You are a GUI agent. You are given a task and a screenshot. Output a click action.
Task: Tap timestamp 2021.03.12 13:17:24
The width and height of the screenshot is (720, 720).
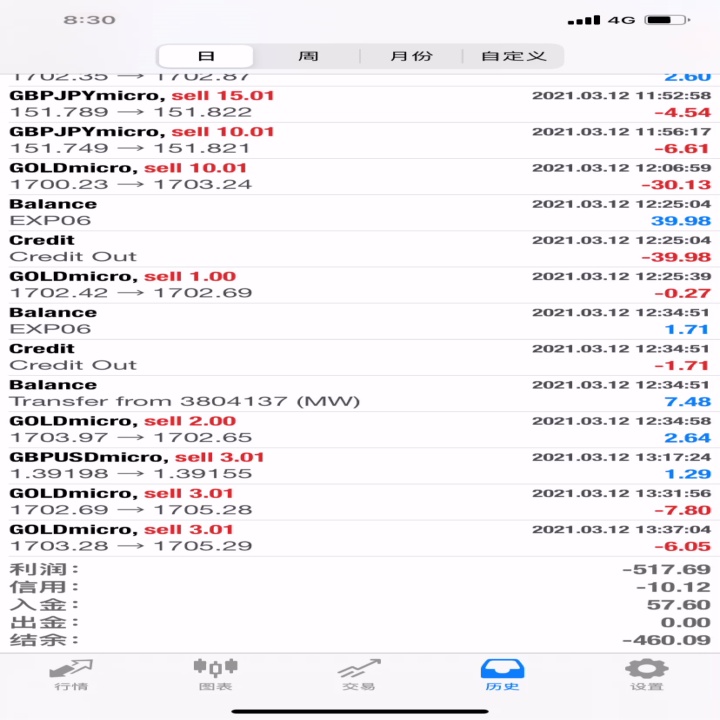(x=621, y=457)
